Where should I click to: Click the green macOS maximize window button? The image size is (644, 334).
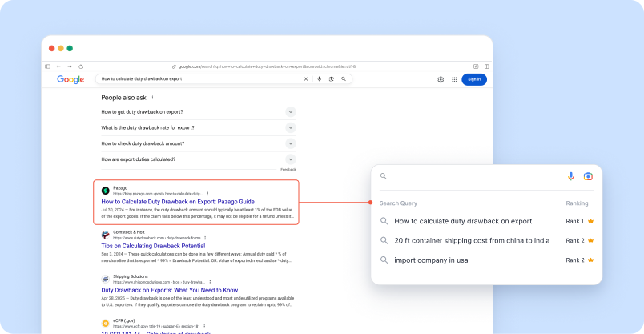point(70,49)
